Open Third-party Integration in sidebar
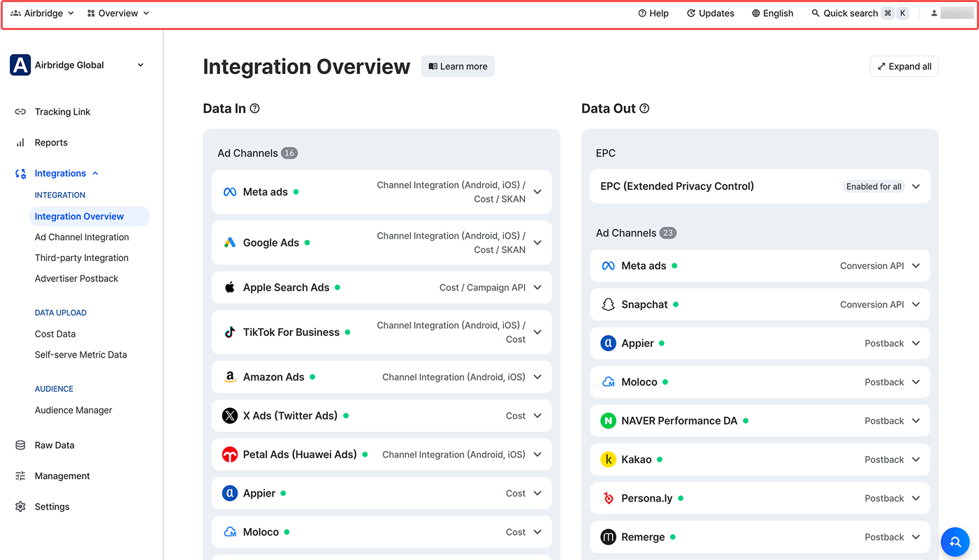The width and height of the screenshot is (979, 560). (x=82, y=258)
